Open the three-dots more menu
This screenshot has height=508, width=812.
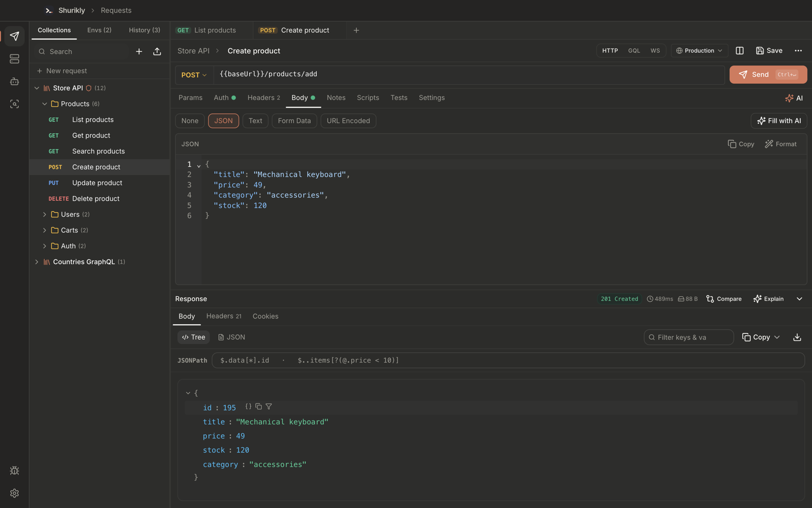click(798, 51)
